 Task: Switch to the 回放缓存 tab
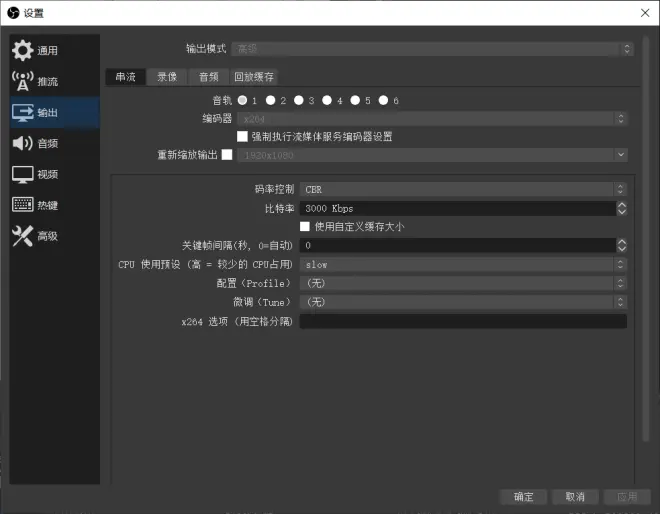coord(254,77)
